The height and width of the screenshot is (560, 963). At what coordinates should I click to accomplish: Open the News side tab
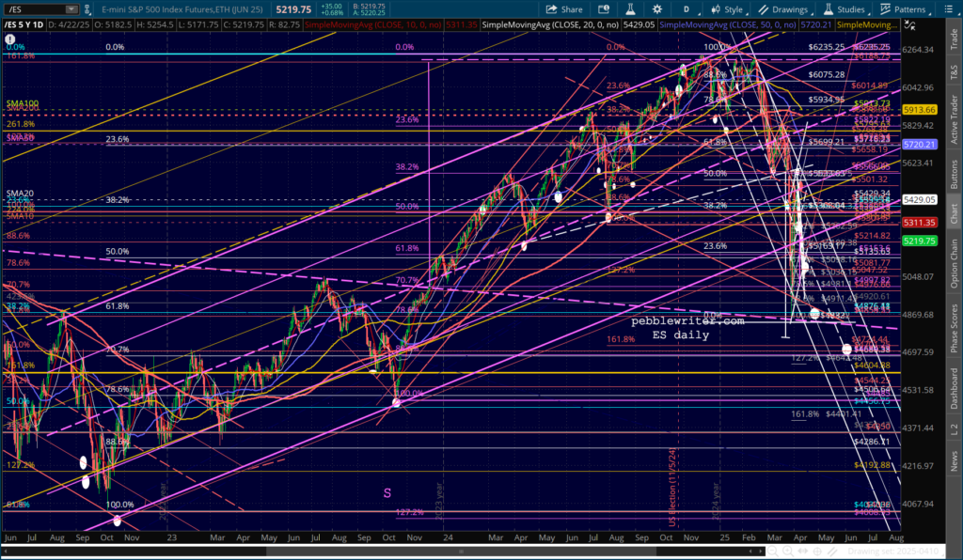pos(954,460)
